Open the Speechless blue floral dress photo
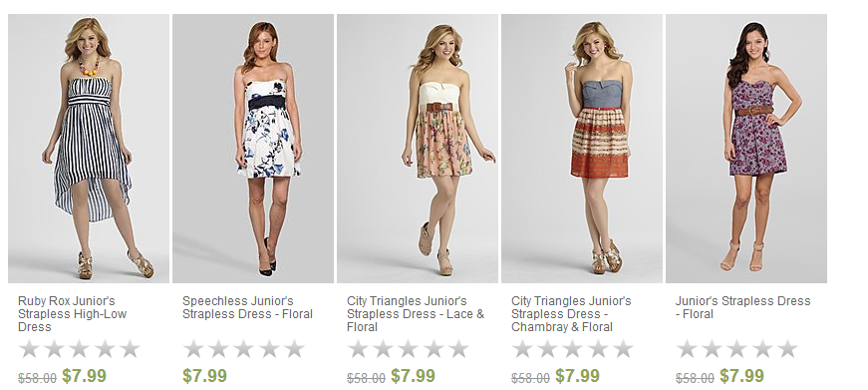This screenshot has height=390, width=868. [x=253, y=149]
